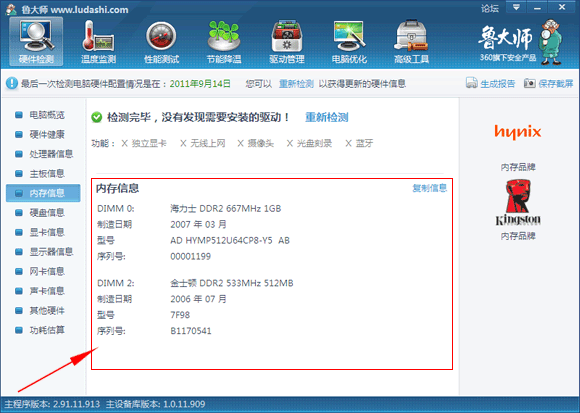This screenshot has height=413, width=580.
Task: Select 主板信息 in the sidebar
Action: [43, 174]
